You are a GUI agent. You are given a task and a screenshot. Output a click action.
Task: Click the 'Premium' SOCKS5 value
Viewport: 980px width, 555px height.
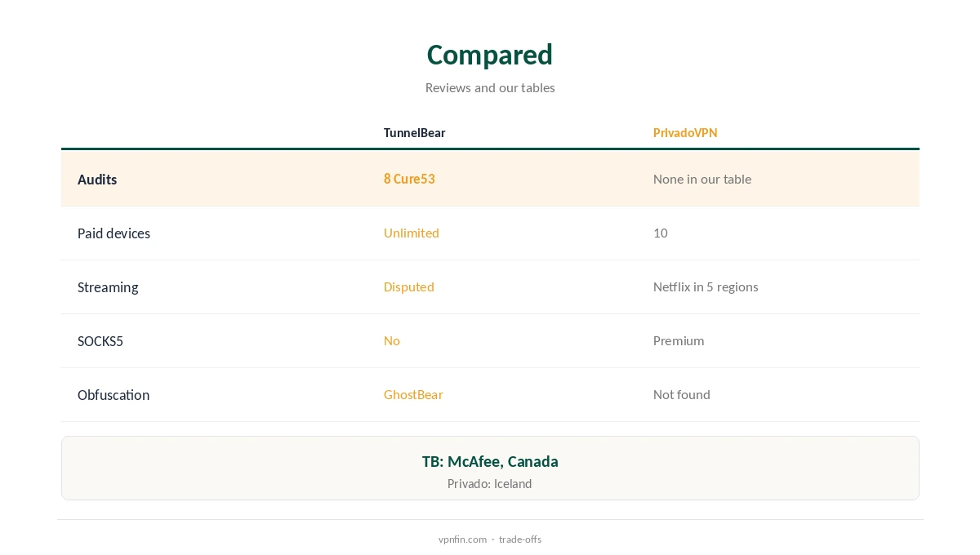pos(679,340)
